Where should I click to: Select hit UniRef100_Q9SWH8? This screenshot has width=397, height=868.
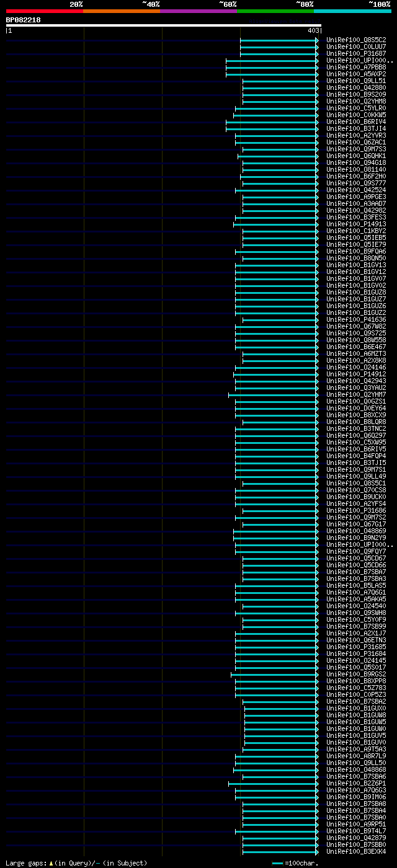(356, 613)
